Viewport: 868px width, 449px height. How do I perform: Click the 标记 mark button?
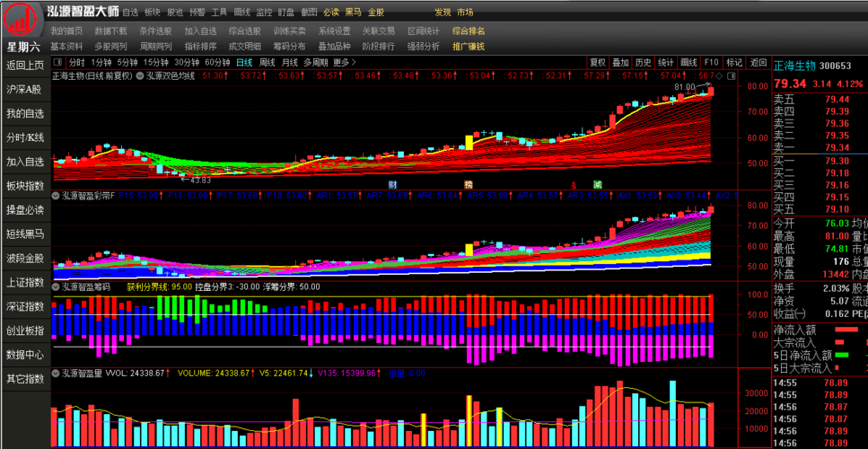734,62
